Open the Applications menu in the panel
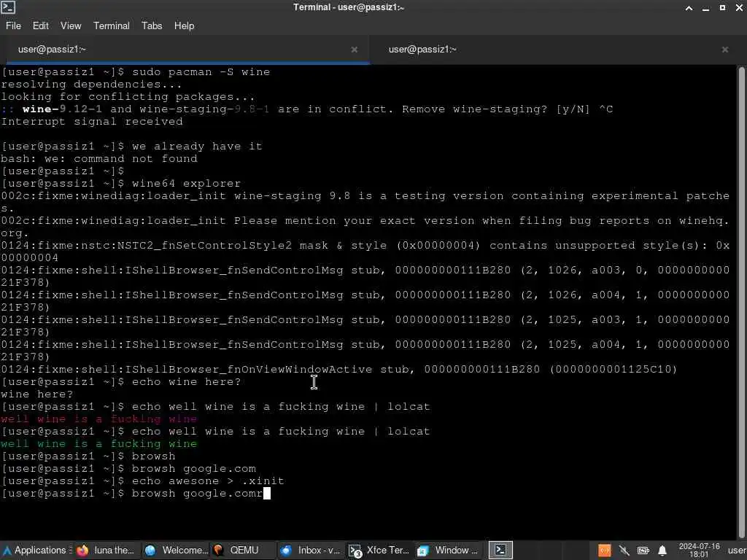The width and height of the screenshot is (747, 560). point(36,550)
